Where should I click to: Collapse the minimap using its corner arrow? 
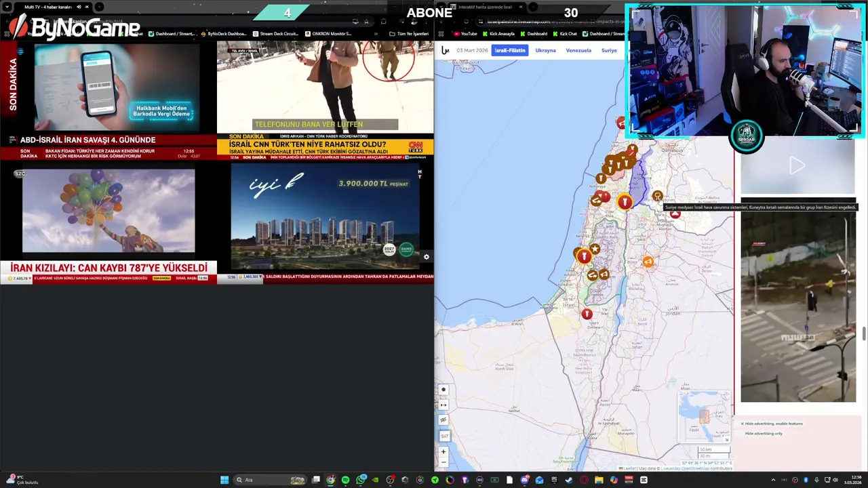click(726, 439)
